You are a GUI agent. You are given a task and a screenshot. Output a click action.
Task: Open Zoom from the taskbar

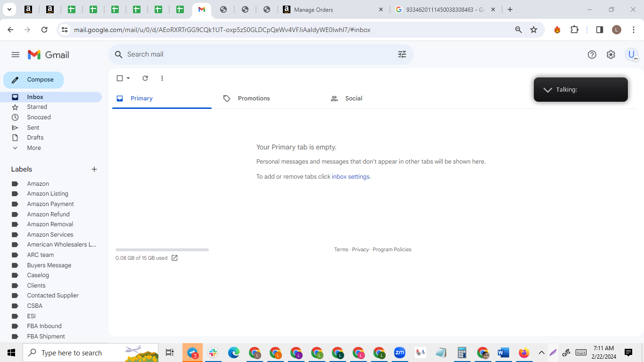coord(400,353)
